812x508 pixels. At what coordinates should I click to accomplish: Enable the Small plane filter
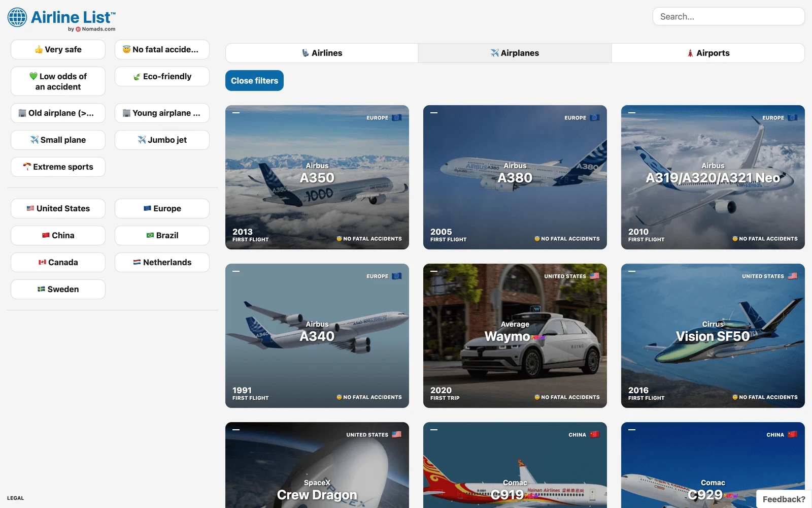58,140
